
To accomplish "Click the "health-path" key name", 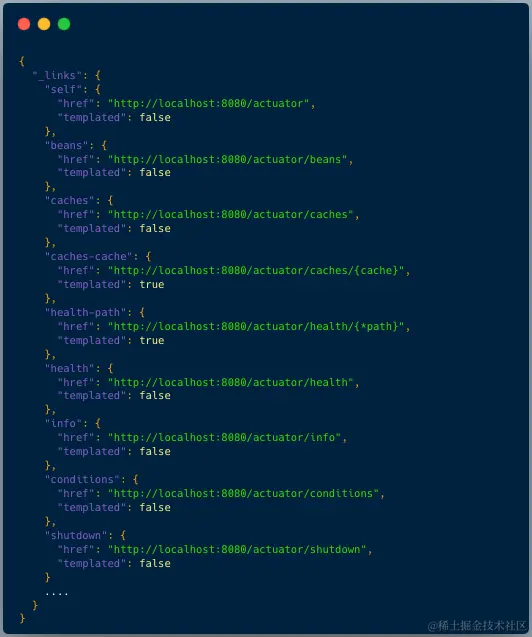I will (x=86, y=312).
